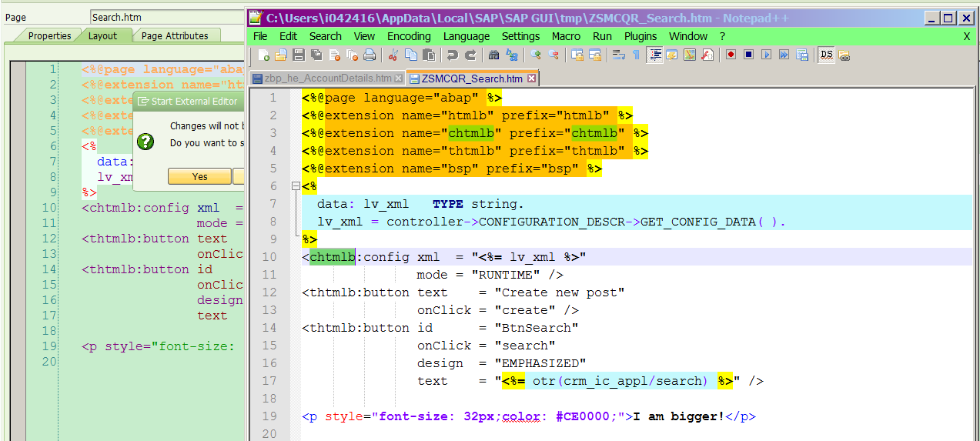Click the Page name input field
This screenshot has width=980, height=441.
pos(167,17)
